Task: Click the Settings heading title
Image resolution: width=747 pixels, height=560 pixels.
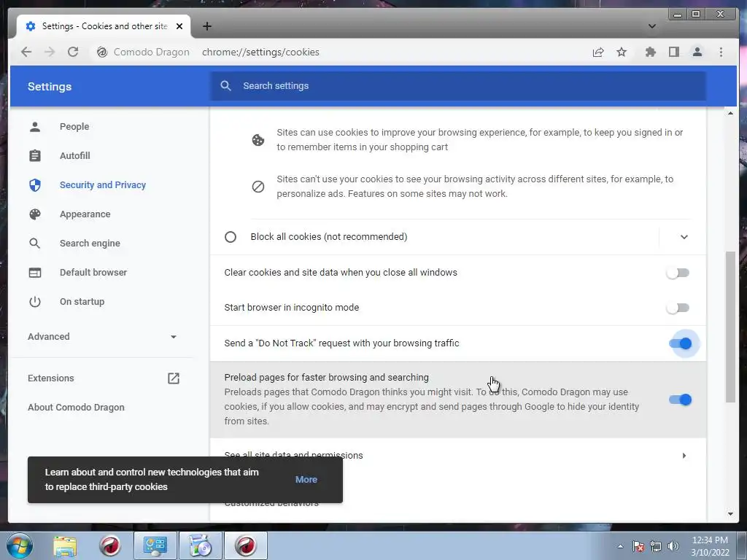Action: pos(50,87)
